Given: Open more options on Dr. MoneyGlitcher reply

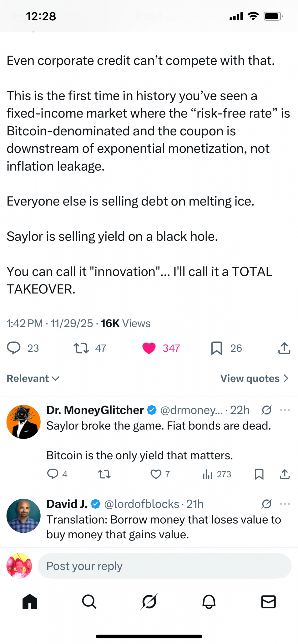Looking at the screenshot, I should (285, 410).
